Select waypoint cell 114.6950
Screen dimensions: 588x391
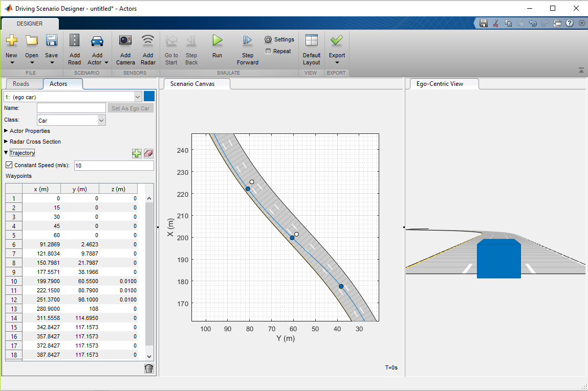pos(80,318)
